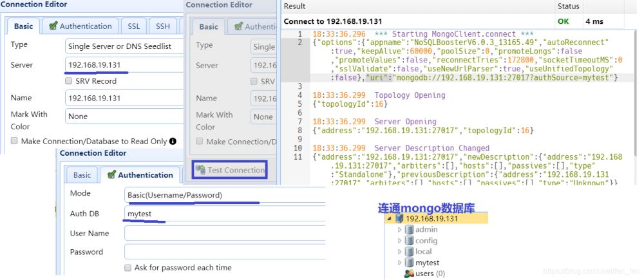Click the config database icon

point(409,241)
